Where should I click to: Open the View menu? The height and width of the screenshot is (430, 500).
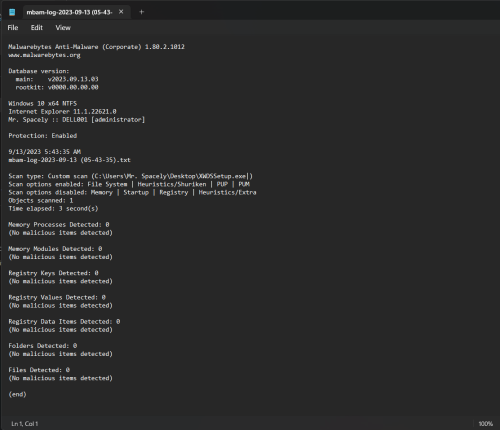(x=63, y=28)
